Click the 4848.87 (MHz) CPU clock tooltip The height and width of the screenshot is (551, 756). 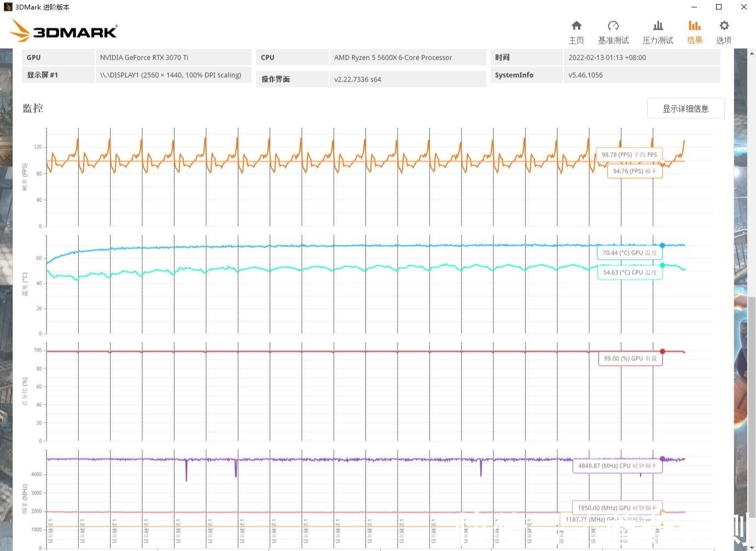(618, 466)
